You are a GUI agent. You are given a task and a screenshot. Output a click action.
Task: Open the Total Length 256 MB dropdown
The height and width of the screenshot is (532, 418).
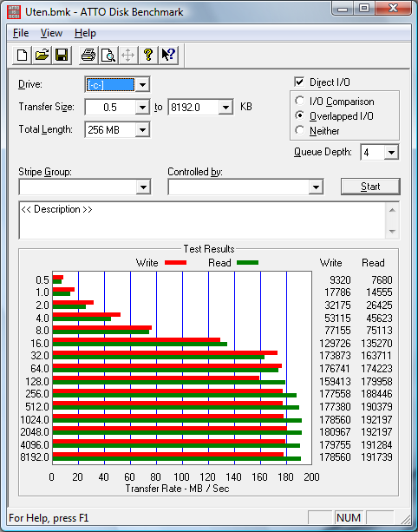(142, 130)
